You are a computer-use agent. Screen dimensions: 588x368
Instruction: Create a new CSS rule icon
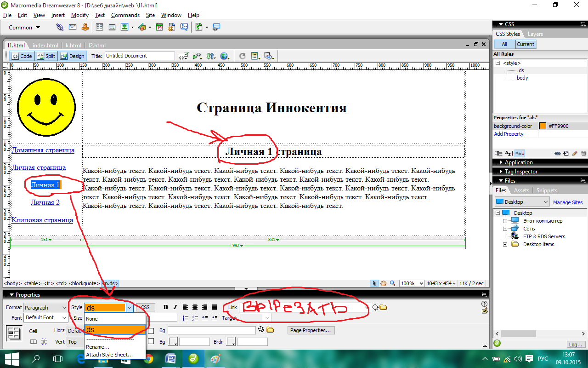566,153
